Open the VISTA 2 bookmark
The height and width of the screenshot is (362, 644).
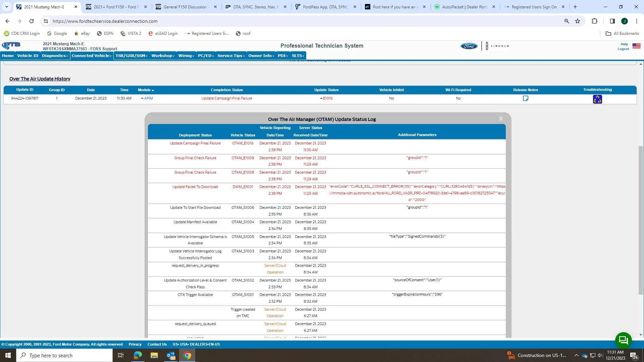[x=131, y=34]
